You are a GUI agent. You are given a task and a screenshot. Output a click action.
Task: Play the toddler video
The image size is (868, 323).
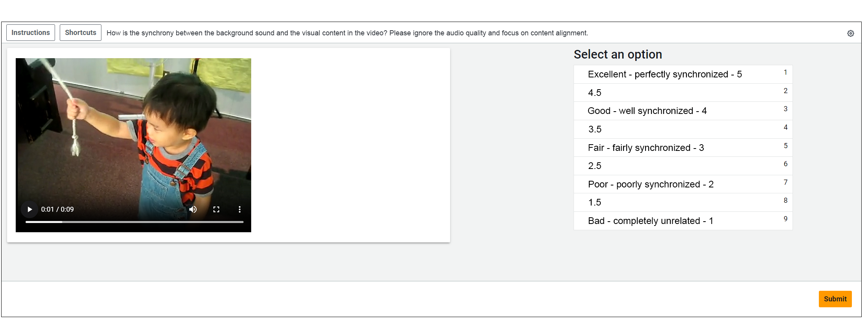coord(29,209)
